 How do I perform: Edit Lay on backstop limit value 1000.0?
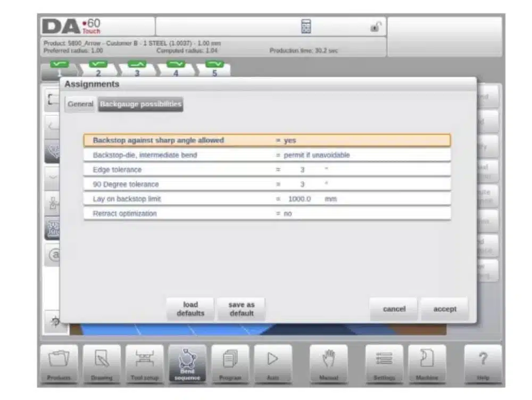coord(300,199)
